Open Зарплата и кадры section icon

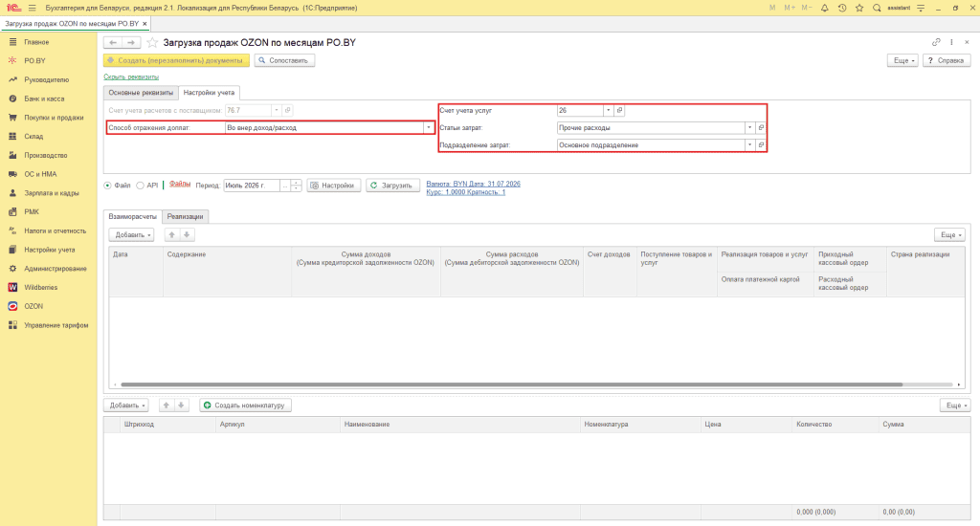[x=12, y=193]
